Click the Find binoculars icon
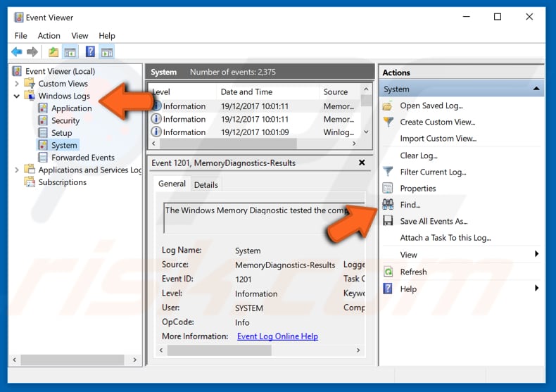This screenshot has height=392, width=556. (x=388, y=204)
